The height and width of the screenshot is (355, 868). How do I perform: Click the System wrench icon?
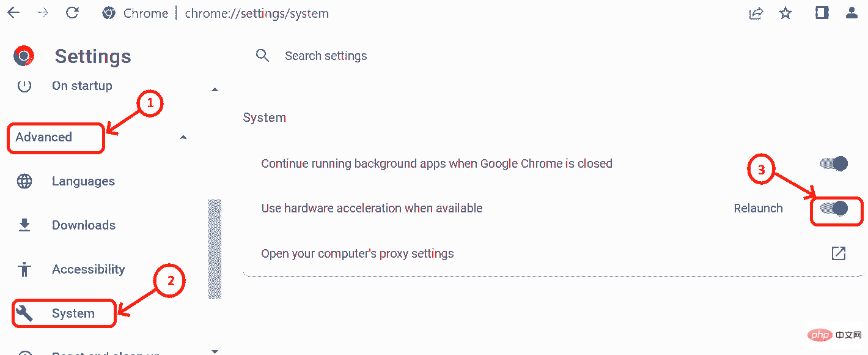24,313
